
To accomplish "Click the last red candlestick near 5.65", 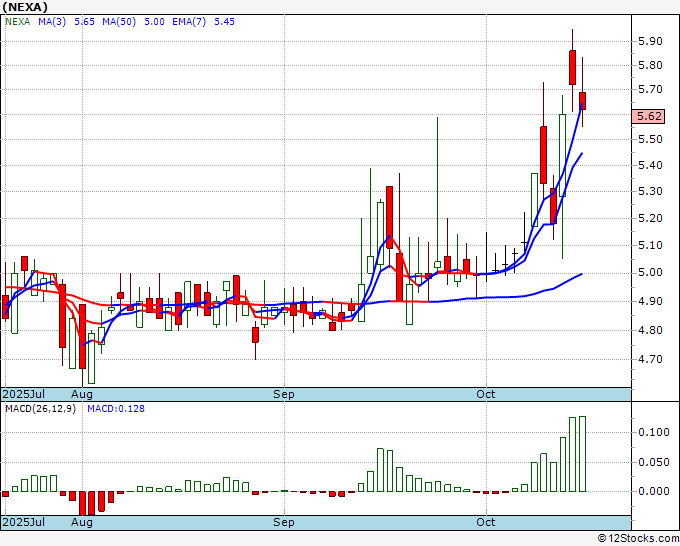I will pyautogui.click(x=582, y=101).
